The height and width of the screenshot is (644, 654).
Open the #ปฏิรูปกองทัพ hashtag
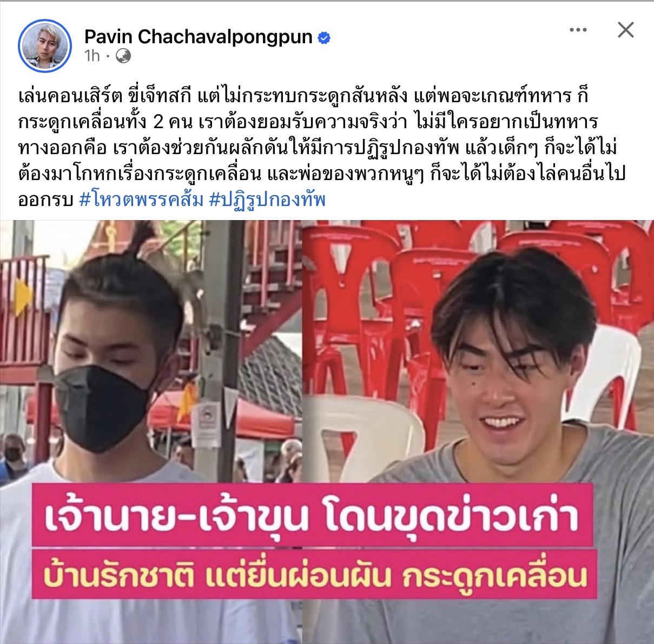267,200
